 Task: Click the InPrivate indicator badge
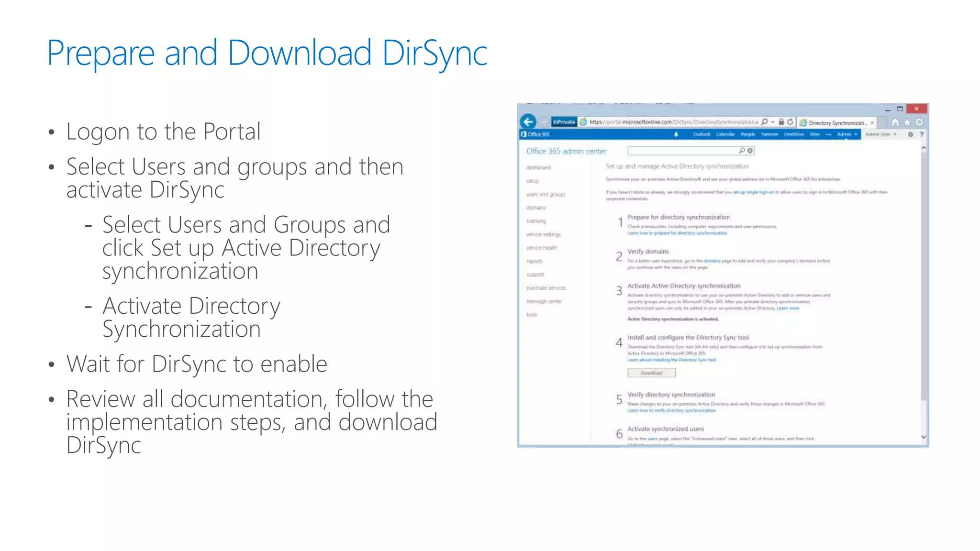[564, 122]
